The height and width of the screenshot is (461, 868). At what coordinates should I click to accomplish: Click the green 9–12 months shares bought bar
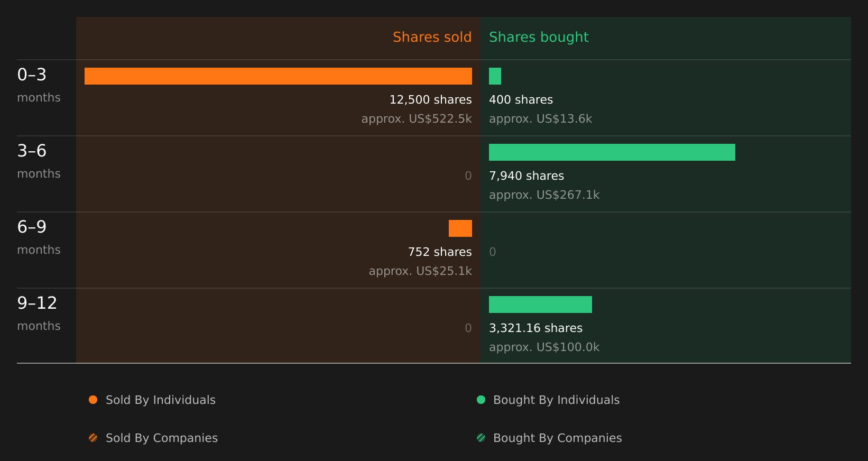pyautogui.click(x=540, y=305)
